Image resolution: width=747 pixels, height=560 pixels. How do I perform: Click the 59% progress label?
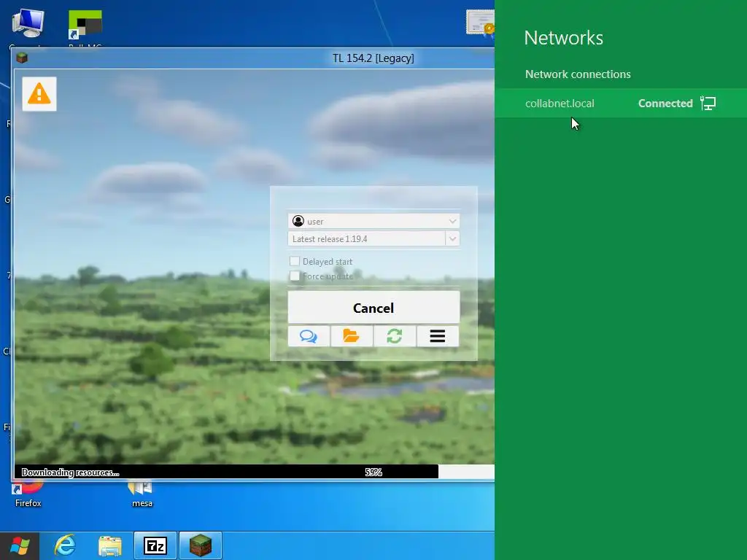(x=373, y=472)
